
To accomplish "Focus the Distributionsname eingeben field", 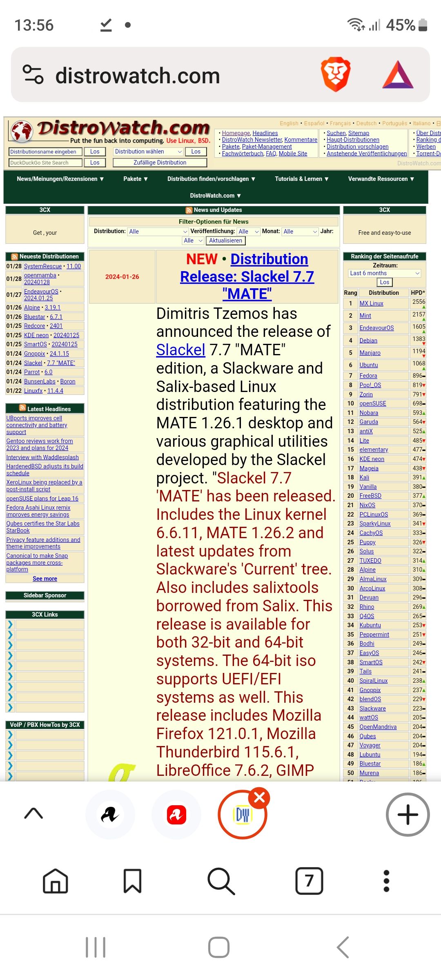I will [45, 151].
